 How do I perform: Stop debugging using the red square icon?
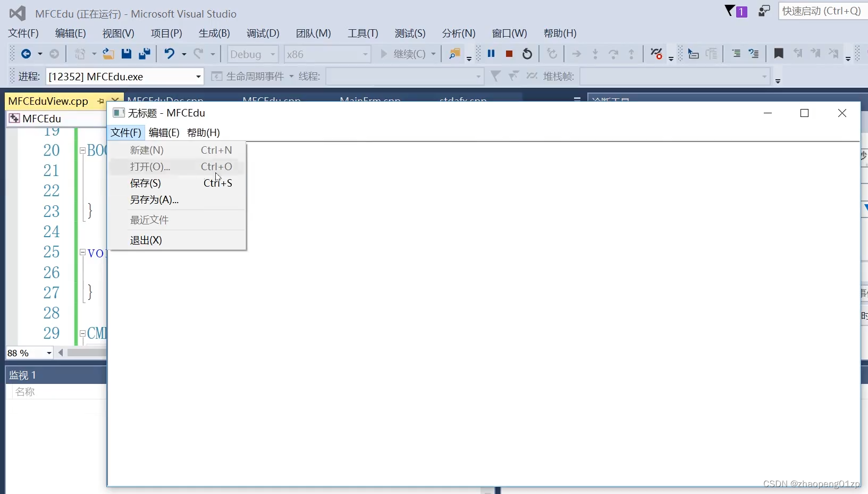[509, 54]
